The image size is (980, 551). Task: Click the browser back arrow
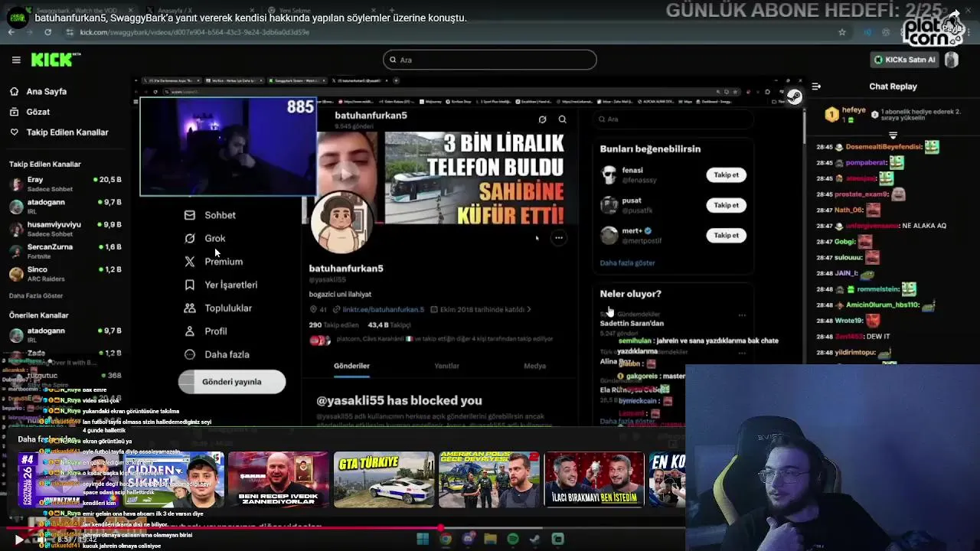tap(11, 32)
